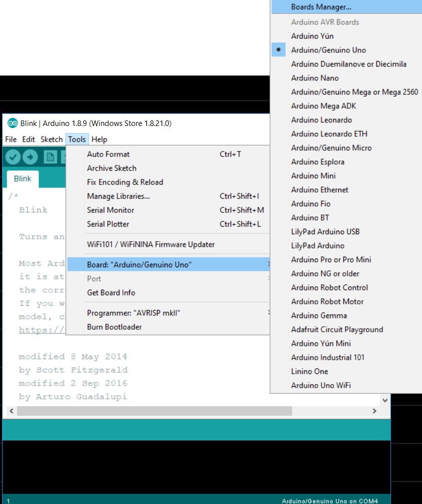Click Fix Encoding & Reload
The image size is (422, 504).
(x=168, y=182)
